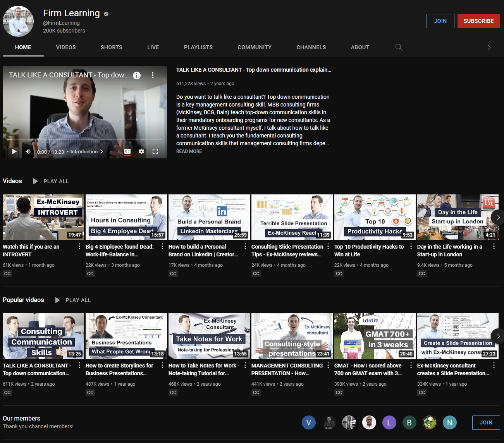Image resolution: width=504 pixels, height=443 pixels.
Task: Expand Introduction chapter in video player
Action: point(87,152)
